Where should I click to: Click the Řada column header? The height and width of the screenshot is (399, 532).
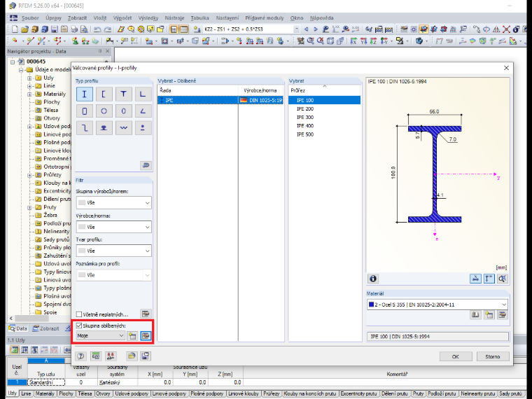click(x=198, y=90)
